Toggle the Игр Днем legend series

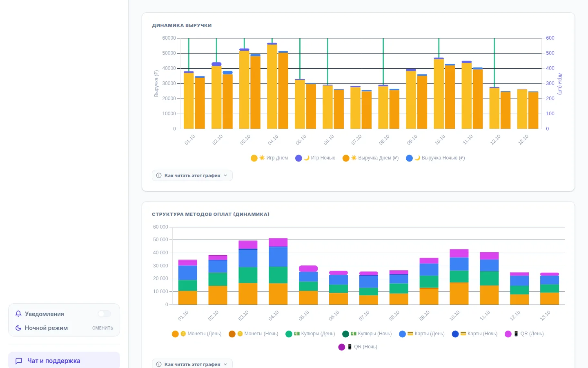[269, 158]
